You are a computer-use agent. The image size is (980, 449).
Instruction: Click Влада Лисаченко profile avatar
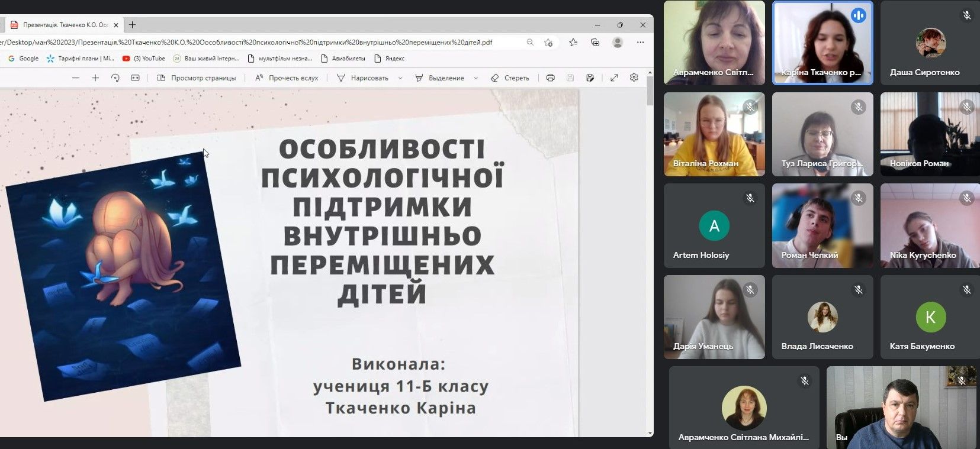pos(822,316)
